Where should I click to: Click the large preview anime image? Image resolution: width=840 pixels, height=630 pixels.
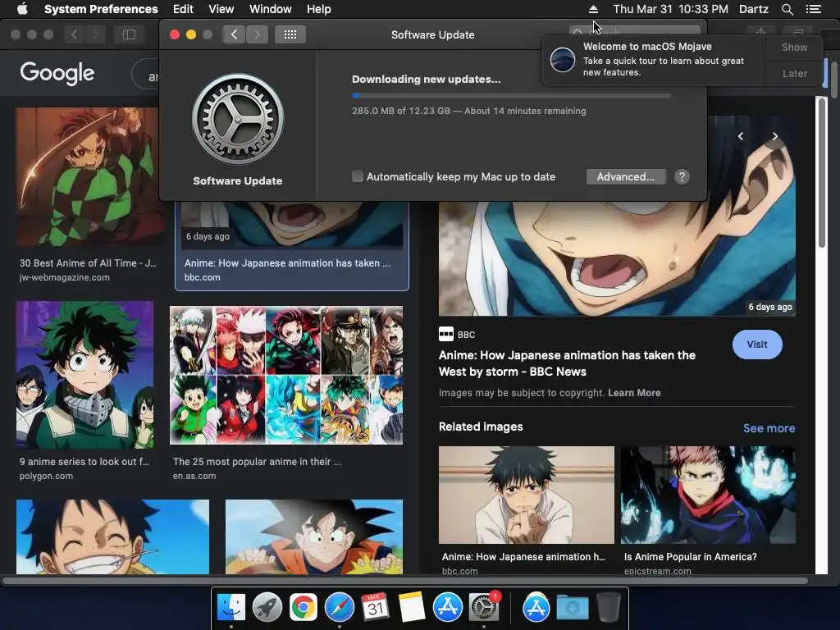click(x=617, y=258)
